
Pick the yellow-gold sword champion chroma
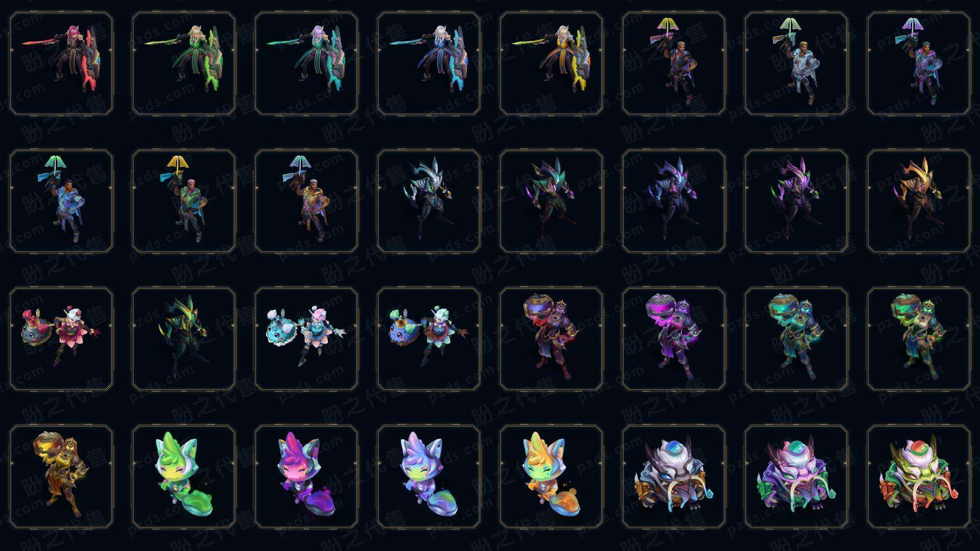[551, 64]
